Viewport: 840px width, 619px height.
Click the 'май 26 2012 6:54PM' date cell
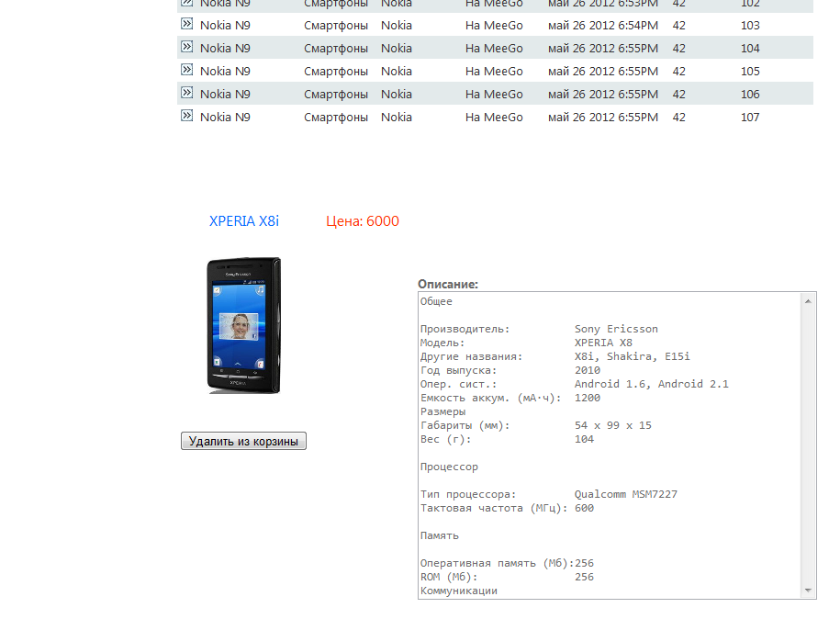click(x=603, y=26)
